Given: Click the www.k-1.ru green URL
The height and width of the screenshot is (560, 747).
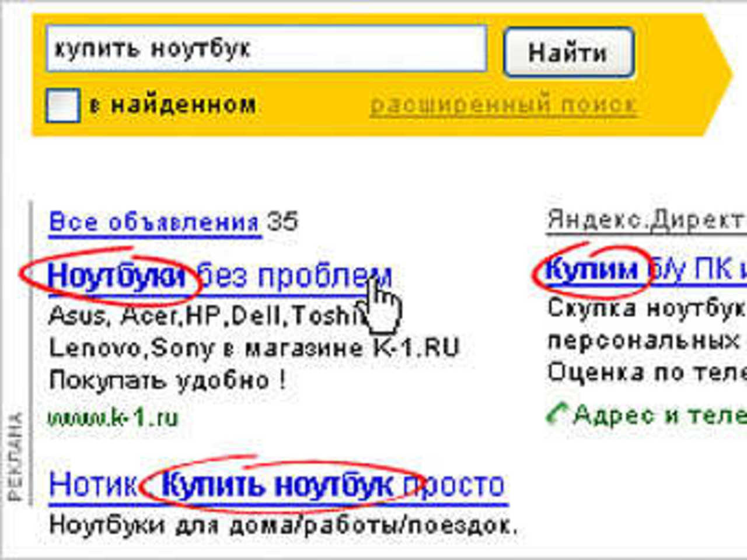Looking at the screenshot, I should pos(113,418).
